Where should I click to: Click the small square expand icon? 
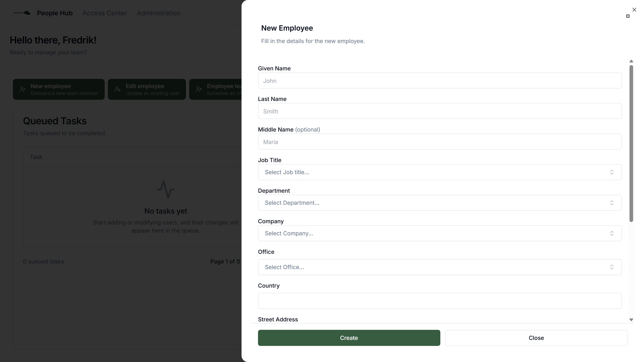[628, 16]
